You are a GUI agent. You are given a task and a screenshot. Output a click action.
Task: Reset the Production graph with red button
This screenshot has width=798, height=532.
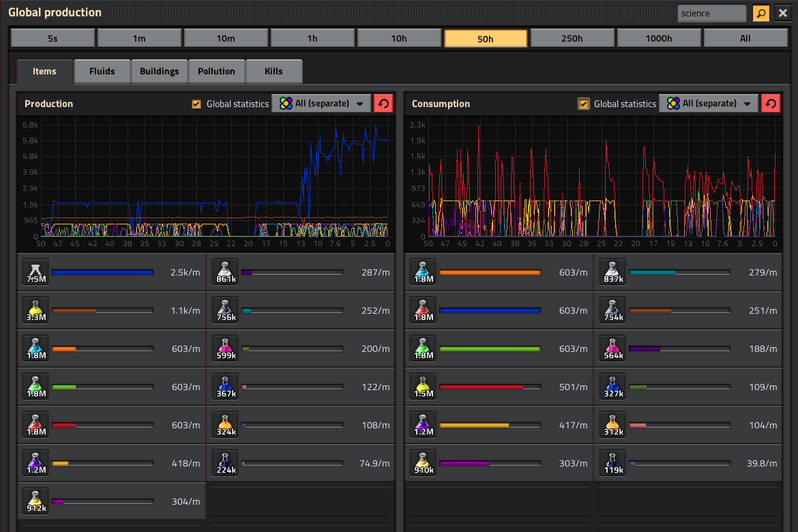(x=383, y=104)
